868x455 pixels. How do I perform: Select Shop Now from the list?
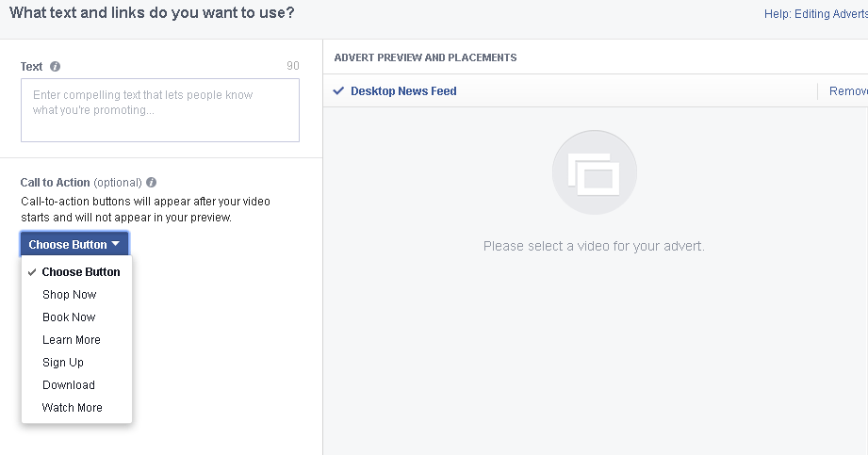pos(70,295)
